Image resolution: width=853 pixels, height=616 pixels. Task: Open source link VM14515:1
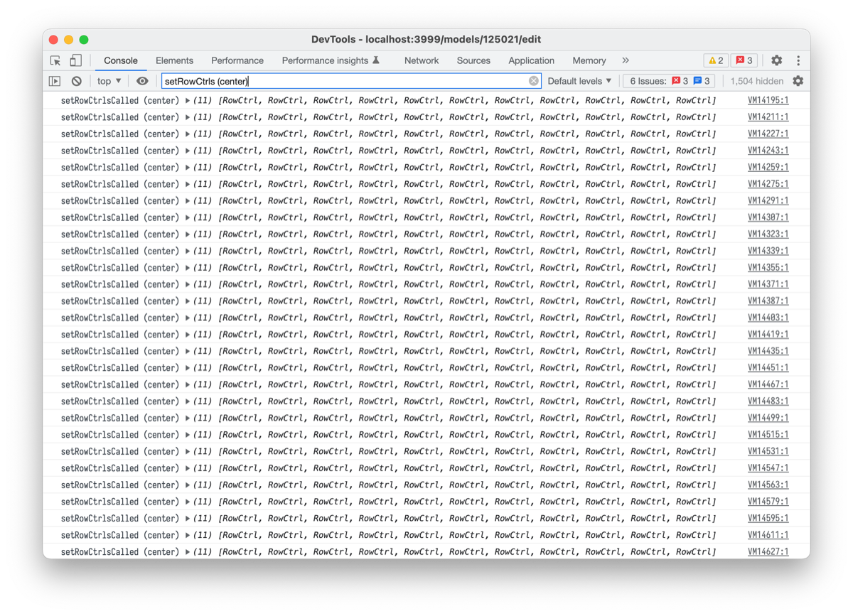click(768, 435)
